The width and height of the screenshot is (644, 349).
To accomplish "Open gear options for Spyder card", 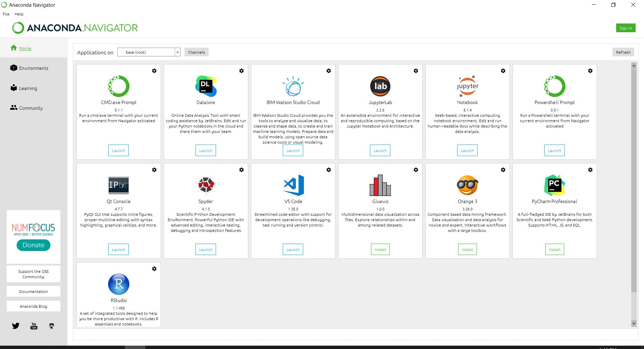I will [x=241, y=170].
